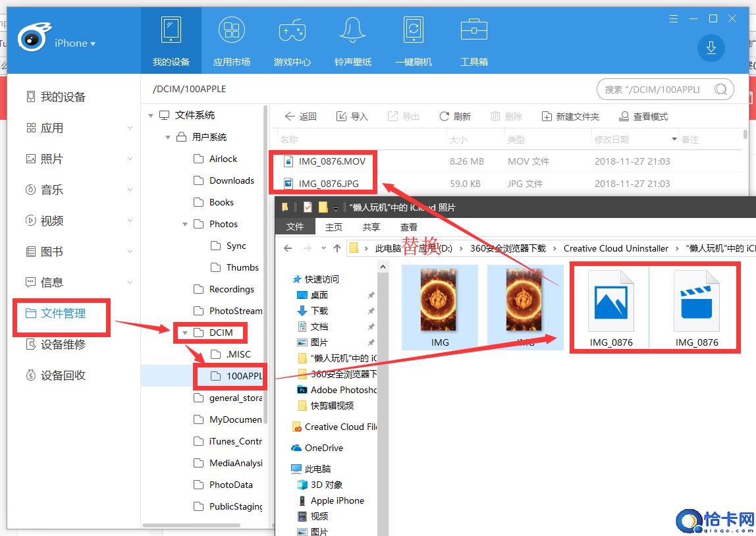Click the blue download arrow button
Viewport: 756px width, 536px height.
(x=711, y=47)
